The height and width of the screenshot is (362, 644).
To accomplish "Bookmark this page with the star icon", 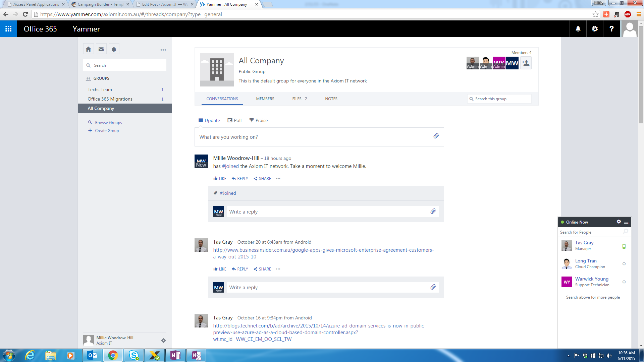I will coord(595,14).
